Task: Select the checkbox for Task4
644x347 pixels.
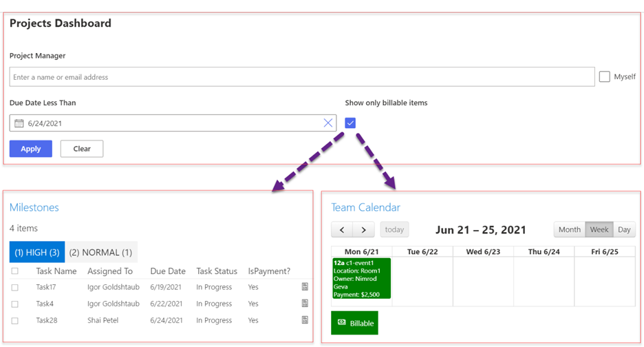Action: point(14,304)
